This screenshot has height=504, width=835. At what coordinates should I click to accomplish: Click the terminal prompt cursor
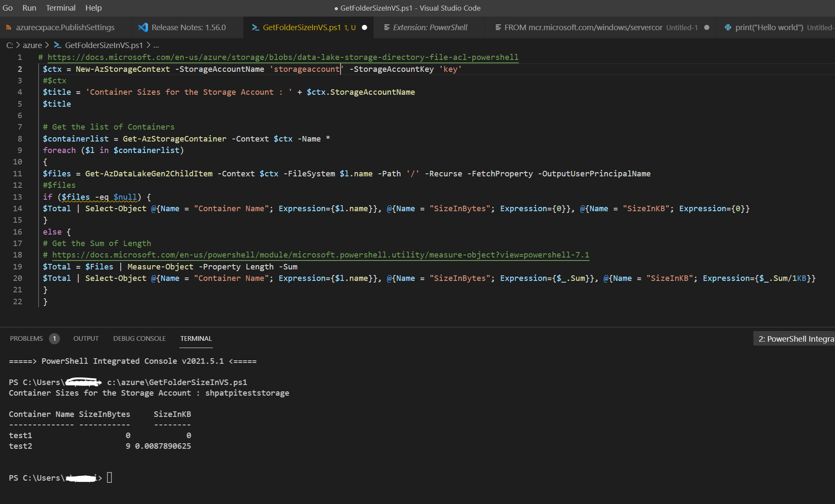point(109,478)
